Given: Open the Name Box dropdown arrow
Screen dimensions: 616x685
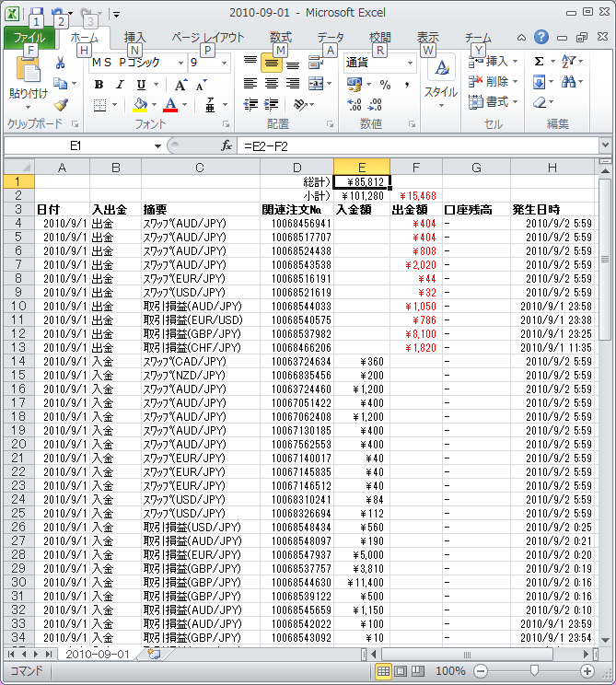Looking at the screenshot, I should [x=157, y=145].
